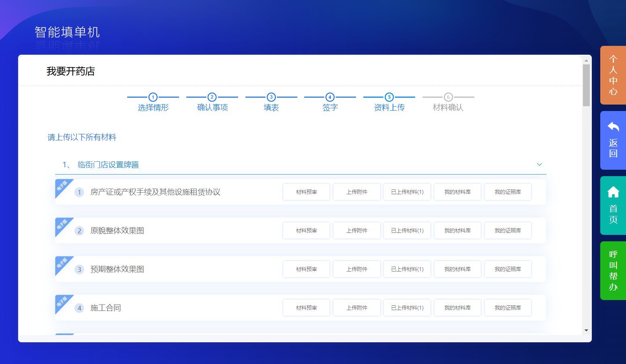This screenshot has height=364, width=626.
Task: View 已上传材料(1) for 施工合同
Action: tap(407, 307)
